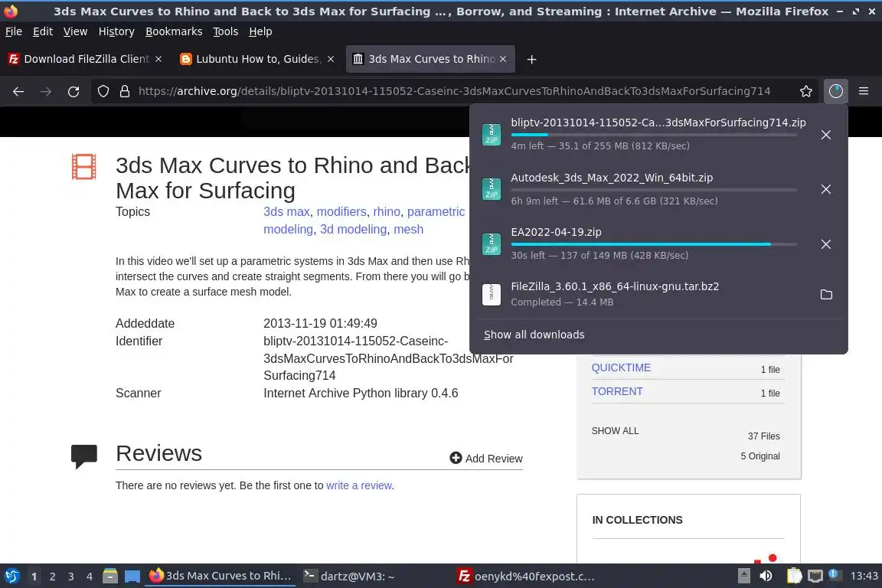
Task: Click the 'write a review' link
Action: point(359,485)
